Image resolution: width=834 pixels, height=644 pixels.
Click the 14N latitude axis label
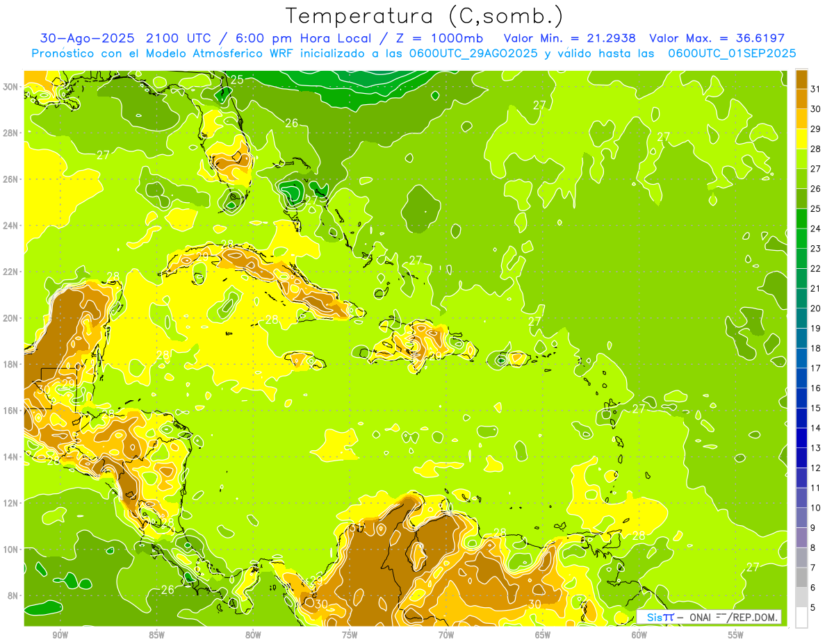pyautogui.click(x=10, y=457)
